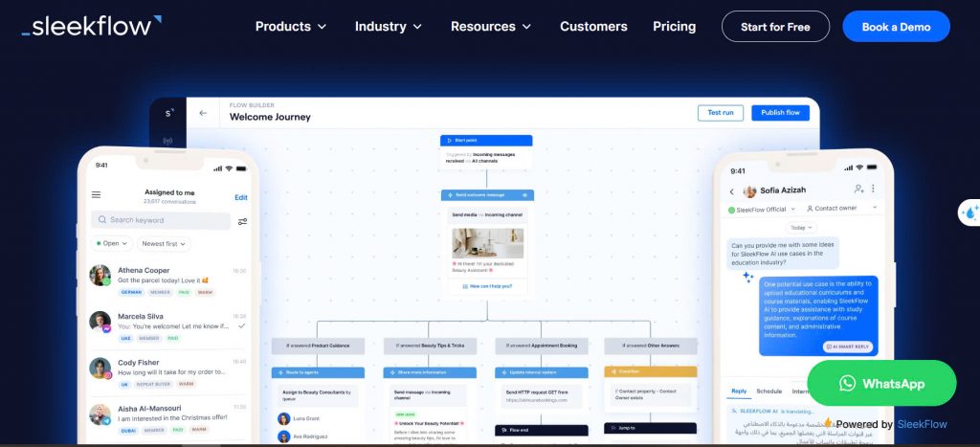Click Cody Fisher's avatar
The image size is (980, 447).
click(x=100, y=368)
